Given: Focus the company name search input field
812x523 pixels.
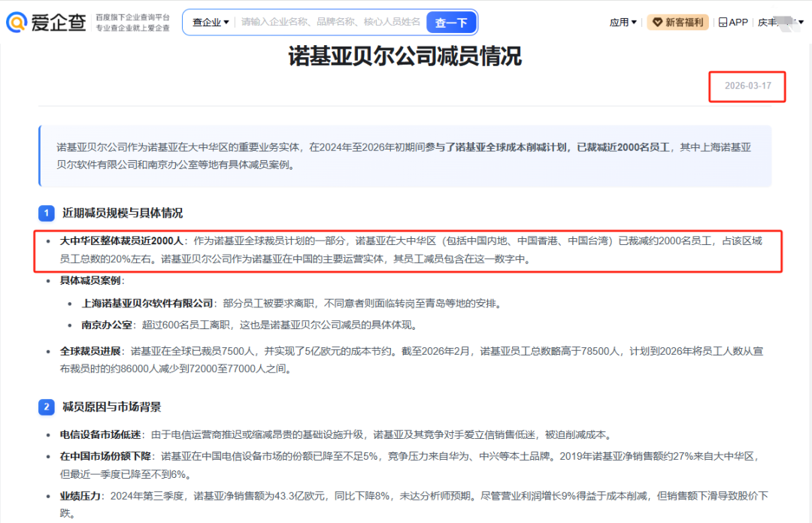Looking at the screenshot, I should point(330,23).
